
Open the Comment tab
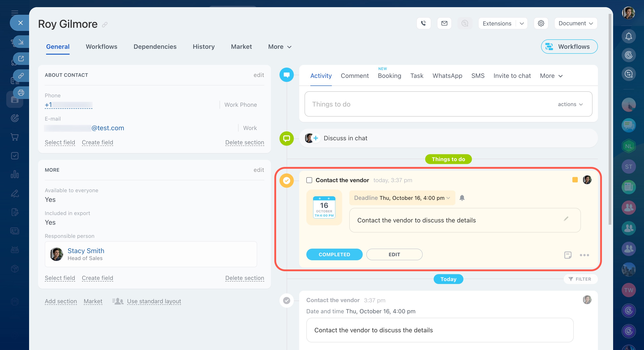(354, 76)
